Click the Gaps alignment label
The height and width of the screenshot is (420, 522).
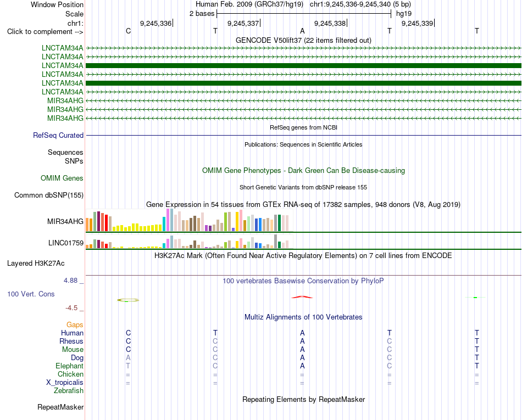tap(75, 324)
